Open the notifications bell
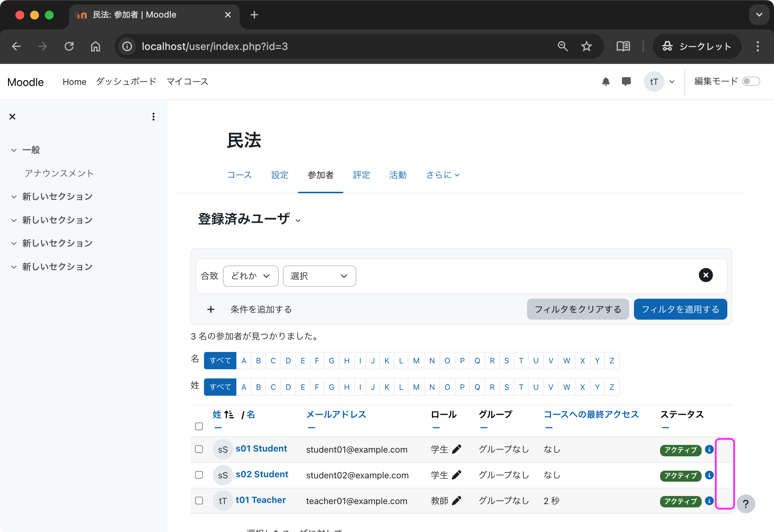 click(x=606, y=82)
